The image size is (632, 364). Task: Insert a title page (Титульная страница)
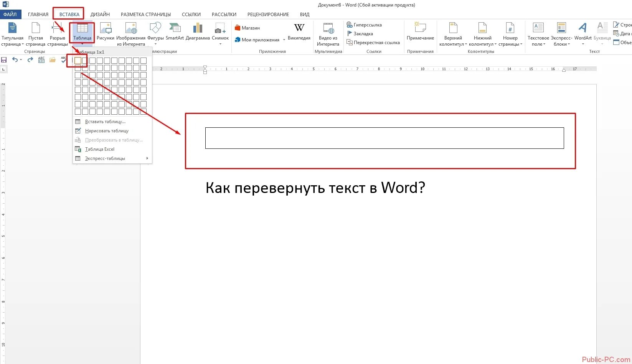12,34
